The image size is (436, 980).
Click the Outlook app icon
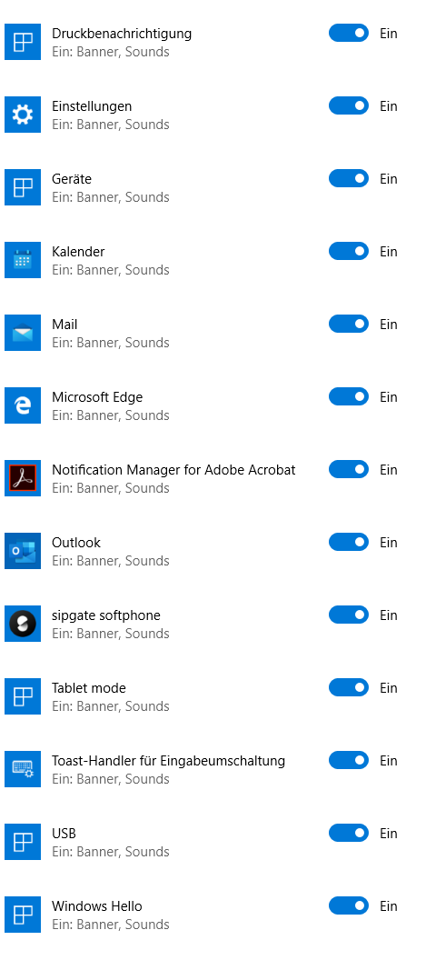pyautogui.click(x=23, y=551)
